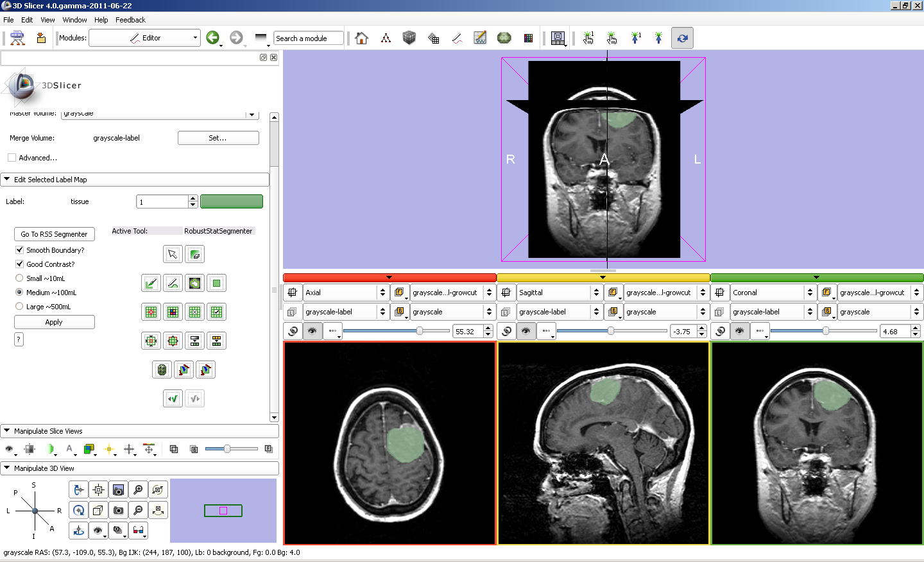Viewport: 924px width, 562px height.
Task: Select the Erase Label tool in Editor
Action: pyautogui.click(x=196, y=255)
